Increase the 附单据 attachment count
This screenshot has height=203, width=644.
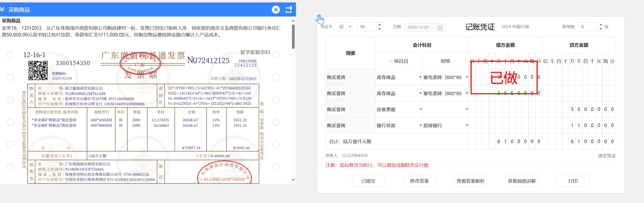tap(601, 25)
